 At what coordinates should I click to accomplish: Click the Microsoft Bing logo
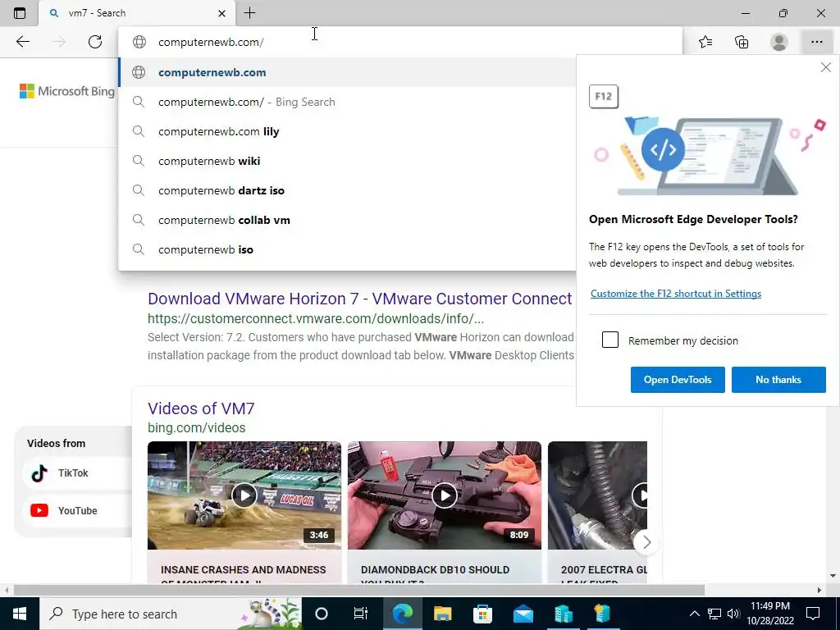click(x=67, y=91)
